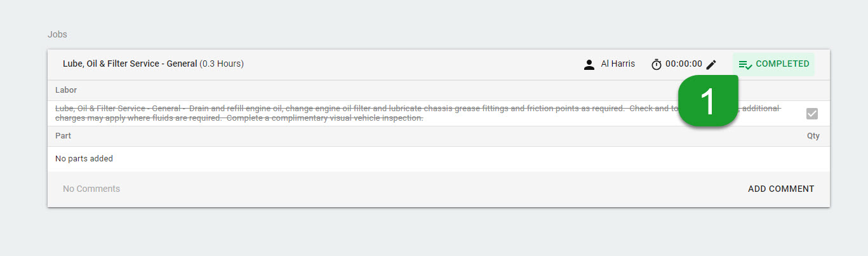Open the ADD COMMENT action
The image size is (868, 256).
click(781, 189)
